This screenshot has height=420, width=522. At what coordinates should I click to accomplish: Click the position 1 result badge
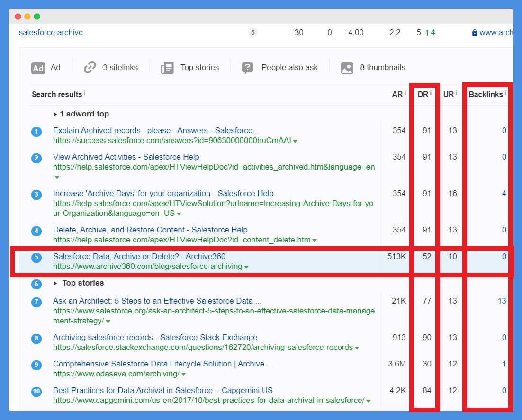[x=36, y=132]
